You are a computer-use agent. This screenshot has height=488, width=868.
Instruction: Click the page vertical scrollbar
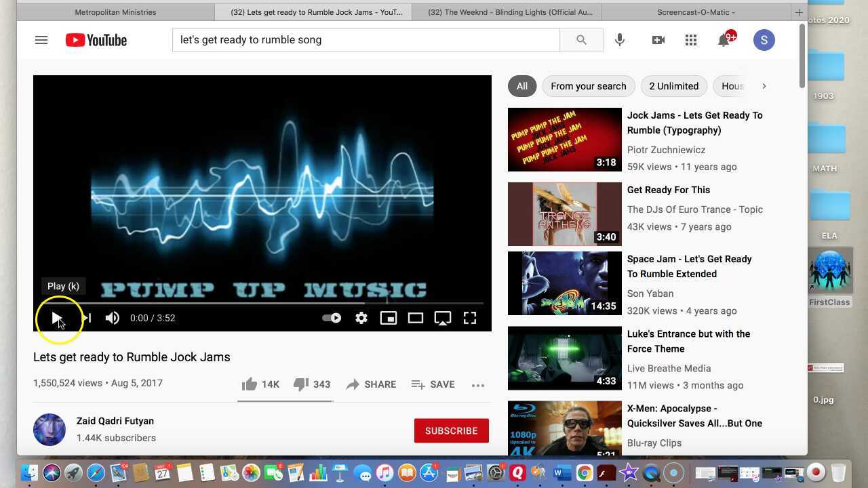click(x=802, y=56)
